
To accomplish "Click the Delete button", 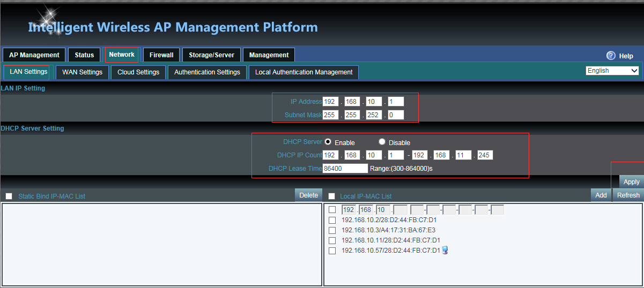I will pos(308,195).
